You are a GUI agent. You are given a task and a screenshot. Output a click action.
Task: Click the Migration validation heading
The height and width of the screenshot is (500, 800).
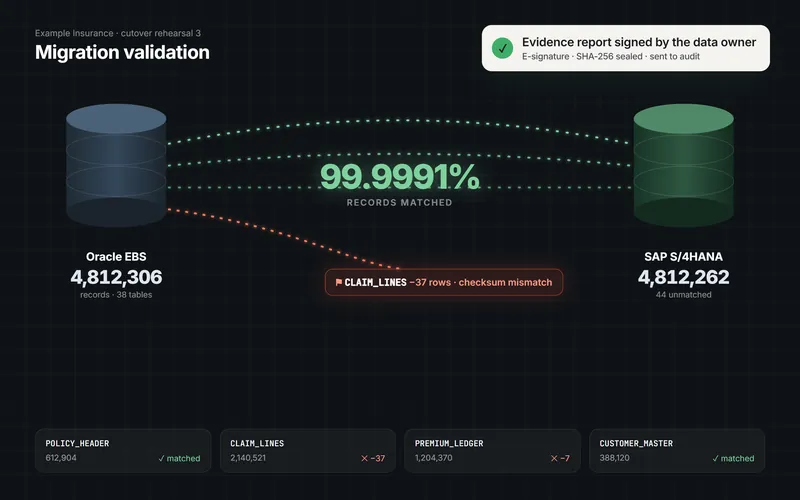pyautogui.click(x=122, y=52)
